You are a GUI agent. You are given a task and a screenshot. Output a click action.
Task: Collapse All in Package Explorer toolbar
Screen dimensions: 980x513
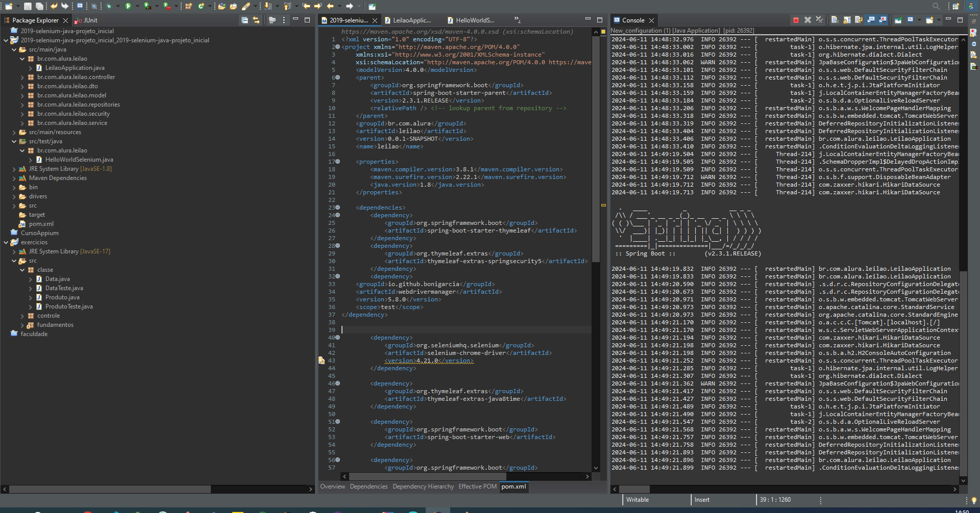point(244,20)
